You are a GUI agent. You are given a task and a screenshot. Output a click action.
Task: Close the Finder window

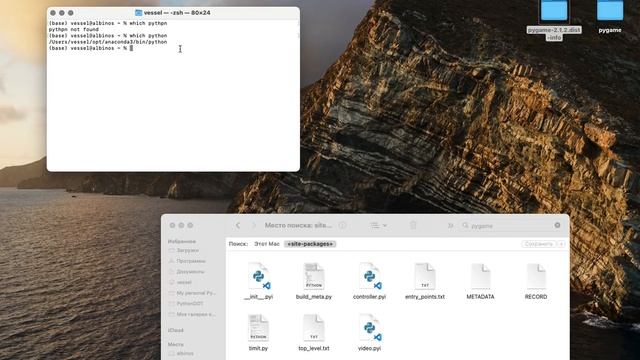tap(172, 225)
